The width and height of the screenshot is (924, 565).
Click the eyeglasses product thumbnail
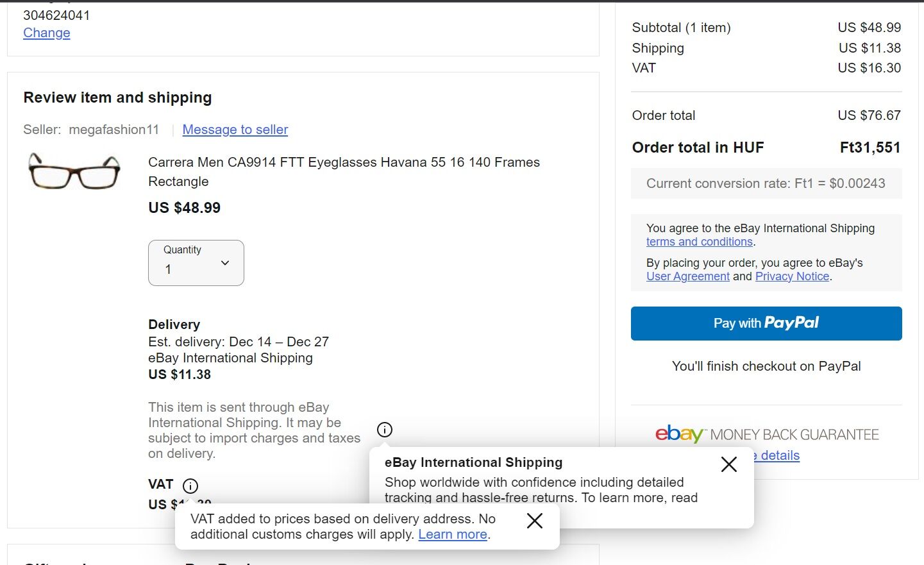(74, 171)
